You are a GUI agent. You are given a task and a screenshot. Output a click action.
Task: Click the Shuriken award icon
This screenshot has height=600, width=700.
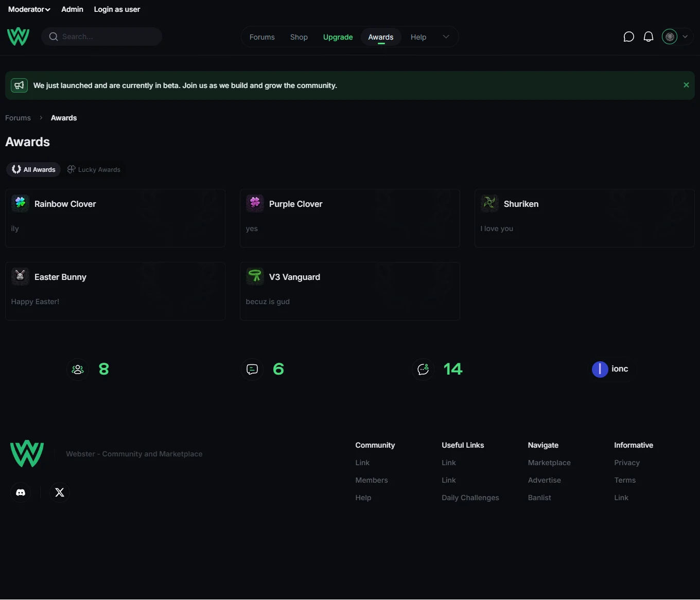tap(489, 203)
